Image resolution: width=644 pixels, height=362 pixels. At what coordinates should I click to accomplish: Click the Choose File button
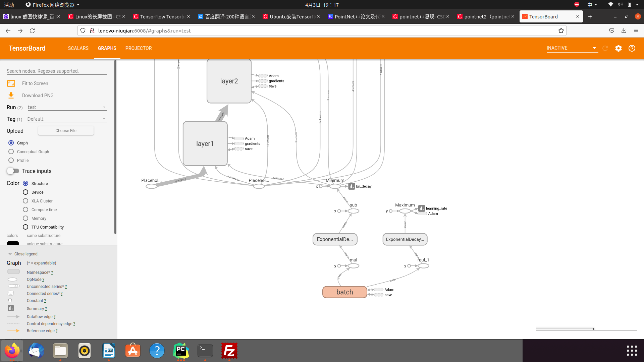click(66, 131)
